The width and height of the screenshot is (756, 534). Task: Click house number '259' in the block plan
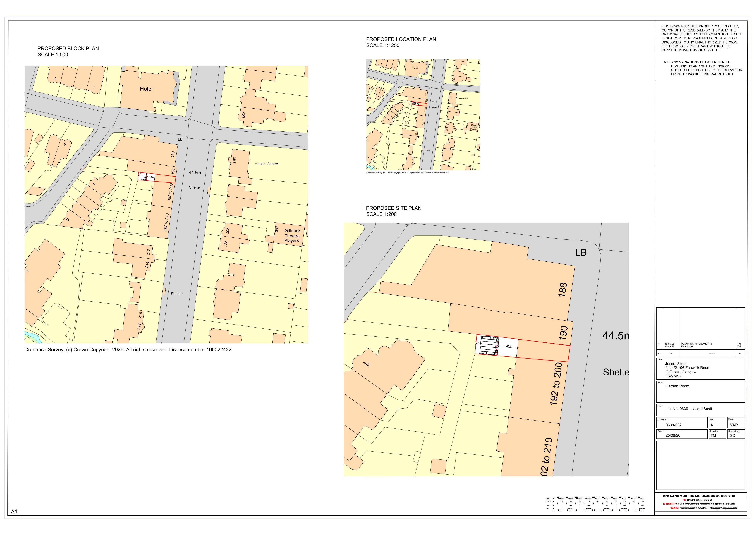244,115
